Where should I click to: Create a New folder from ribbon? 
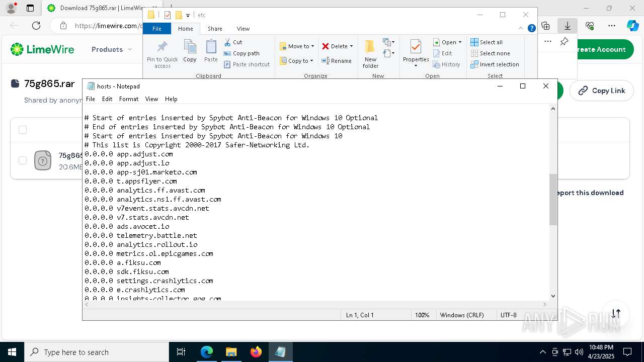click(370, 54)
